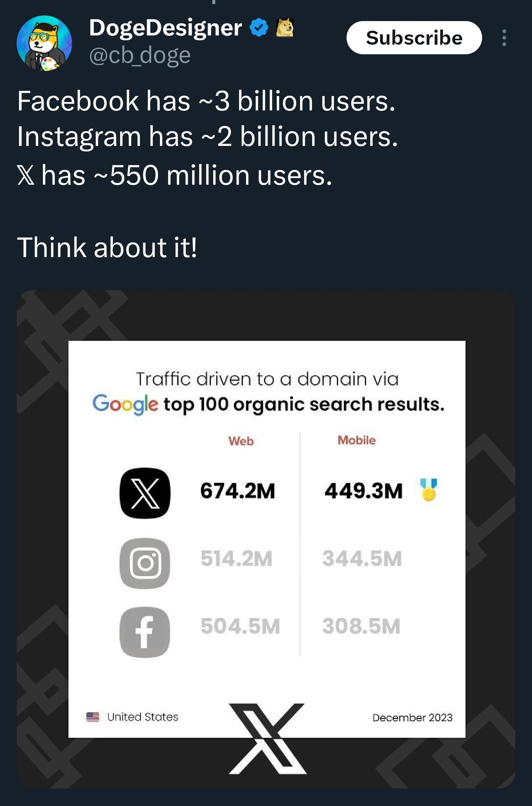
Task: Click the colorful Google logo
Action: (x=125, y=404)
